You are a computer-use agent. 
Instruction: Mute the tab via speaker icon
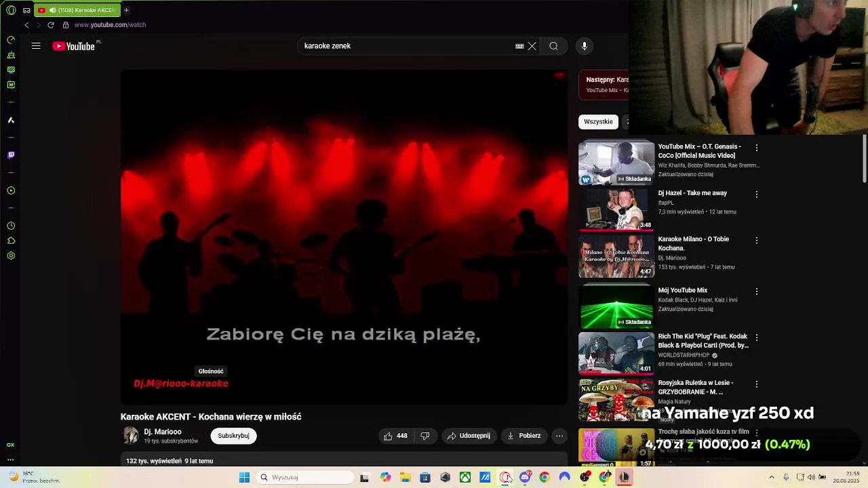(x=52, y=10)
